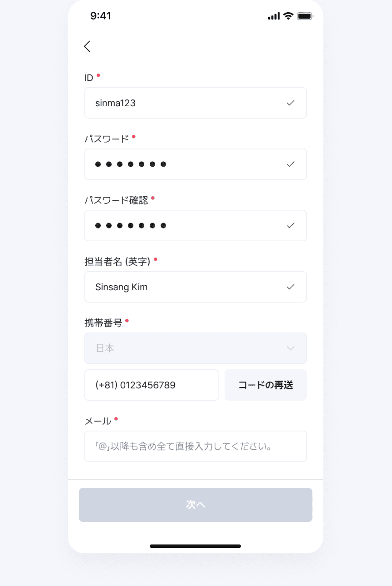Focus the ID field containing sinma123

pos(196,103)
